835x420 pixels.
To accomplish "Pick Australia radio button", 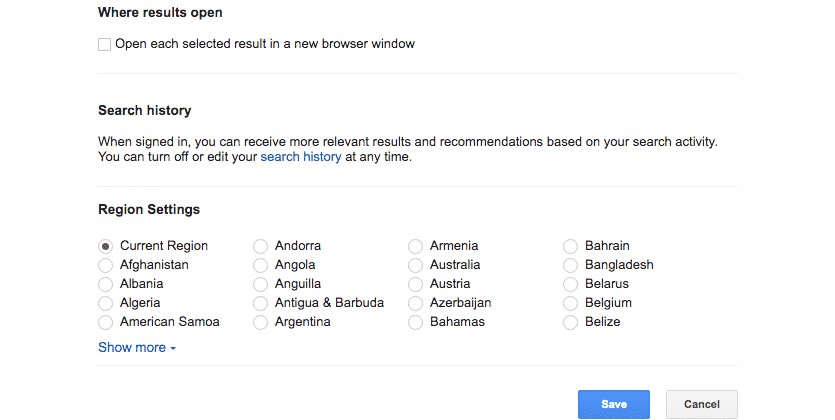I will tap(415, 265).
